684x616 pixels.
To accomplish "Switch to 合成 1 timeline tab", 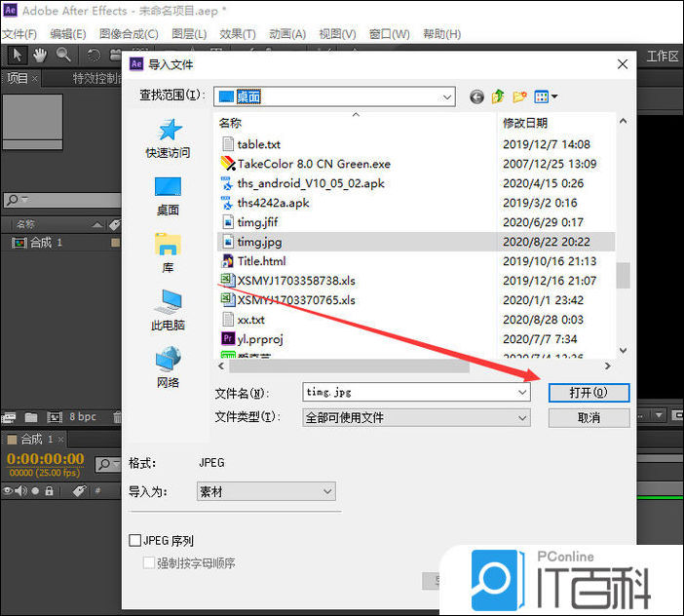I will click(36, 439).
